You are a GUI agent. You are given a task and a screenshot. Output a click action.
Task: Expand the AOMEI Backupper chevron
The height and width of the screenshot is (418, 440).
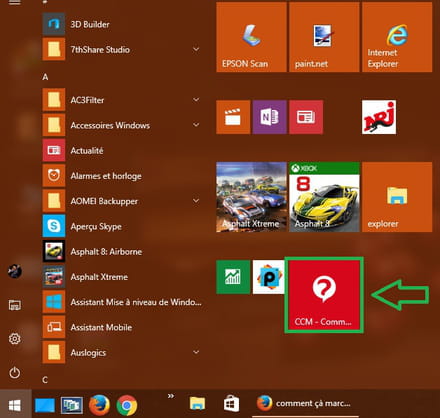pyautogui.click(x=196, y=201)
